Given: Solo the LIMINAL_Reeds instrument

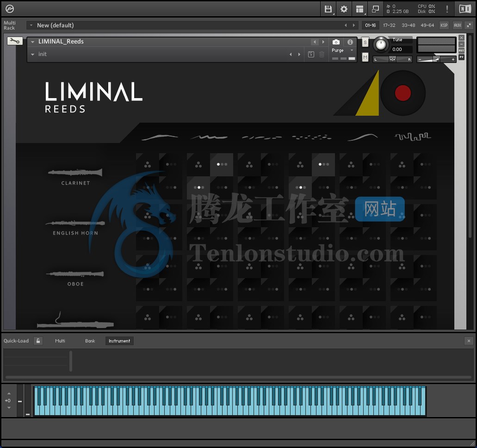Looking at the screenshot, I should pyautogui.click(x=365, y=42).
